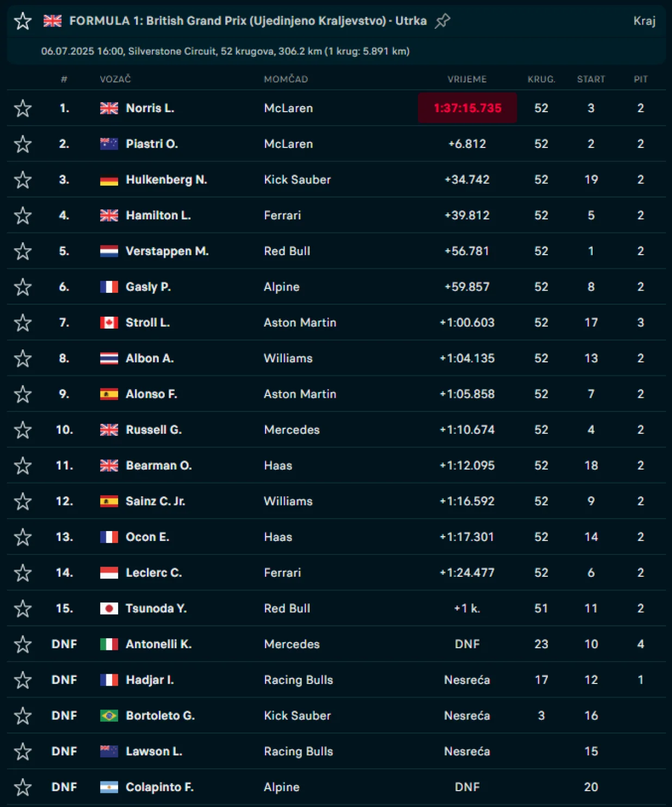Select the VRIJEME column header
The width and height of the screenshot is (672, 807).
tap(467, 79)
